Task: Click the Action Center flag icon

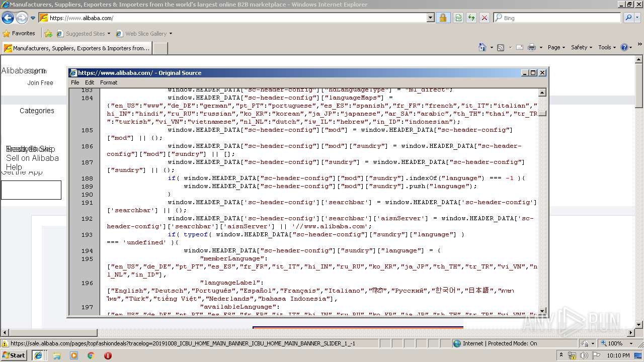Action: pyautogui.click(x=595, y=355)
